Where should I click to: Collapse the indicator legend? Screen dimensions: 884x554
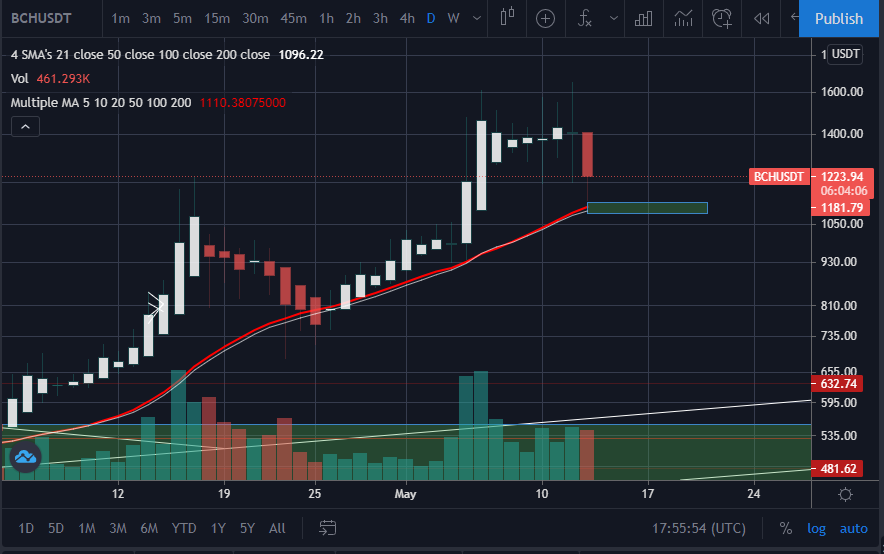tap(25, 127)
